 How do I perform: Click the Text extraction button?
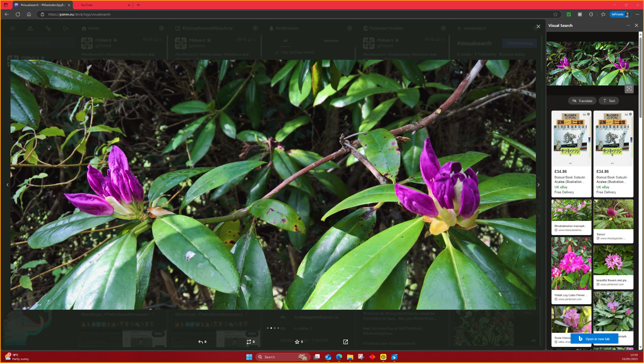click(x=609, y=101)
